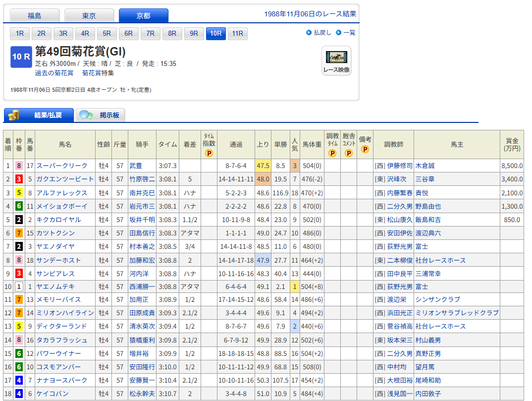Click premium P icon under タイム指数
The image size is (532, 401).
tap(209, 153)
